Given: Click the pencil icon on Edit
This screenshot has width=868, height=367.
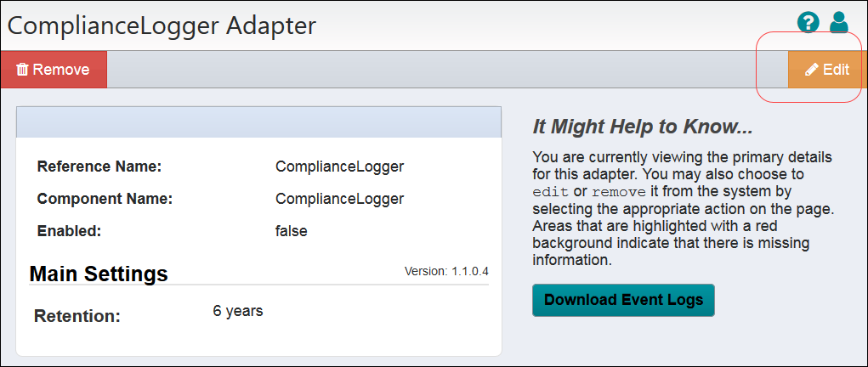Looking at the screenshot, I should tap(812, 70).
